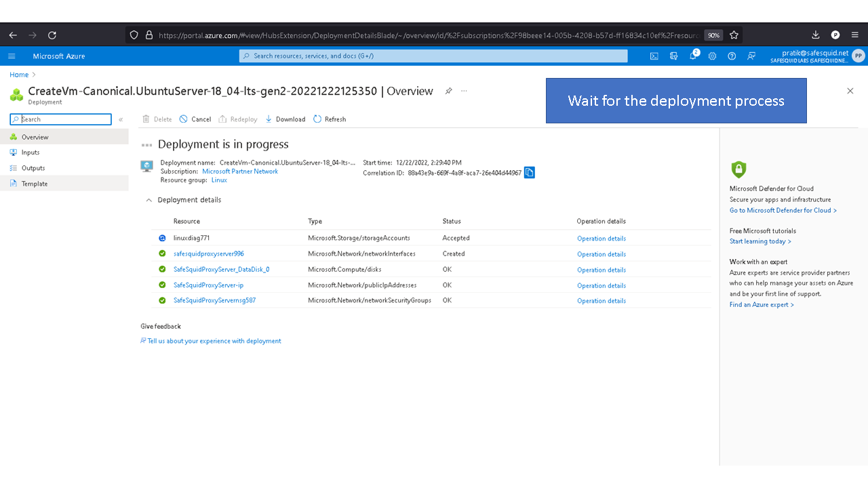This screenshot has width=868, height=488.
Task: Open Operation details for safesquidproxyserver996
Action: click(x=601, y=254)
